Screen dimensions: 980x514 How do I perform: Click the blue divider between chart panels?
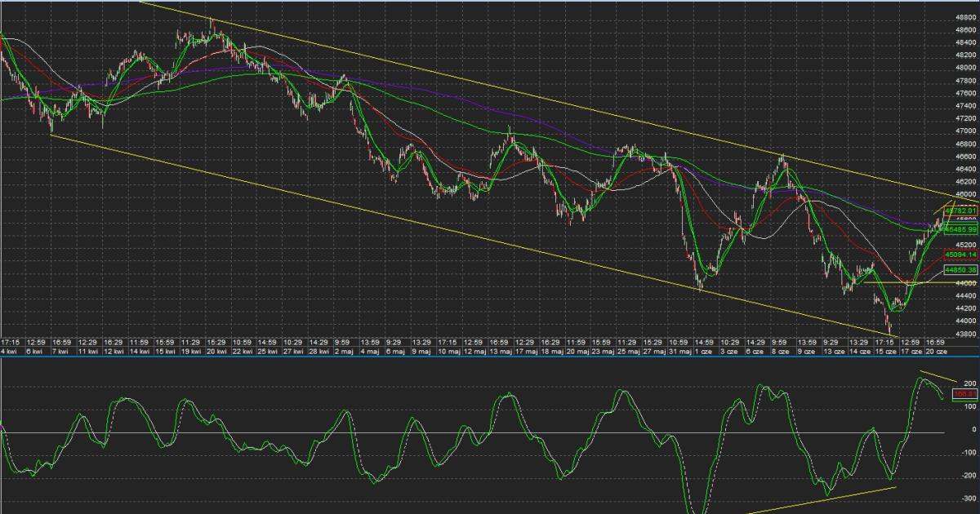(x=490, y=357)
